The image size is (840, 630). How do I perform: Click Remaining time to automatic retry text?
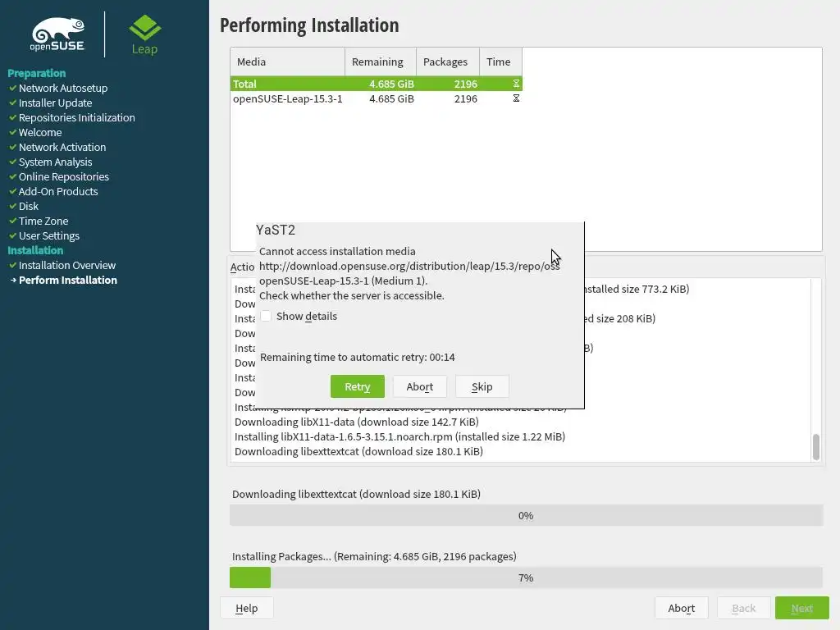pyautogui.click(x=358, y=357)
